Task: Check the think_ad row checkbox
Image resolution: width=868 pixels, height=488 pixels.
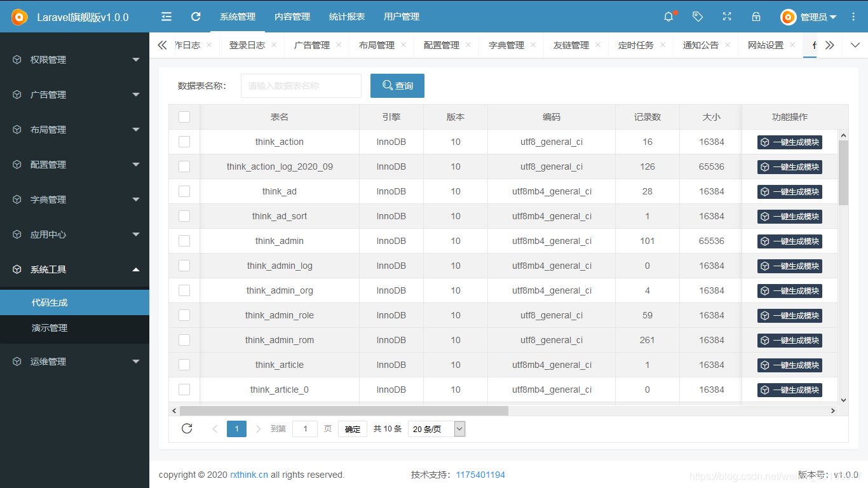Action: [x=184, y=191]
